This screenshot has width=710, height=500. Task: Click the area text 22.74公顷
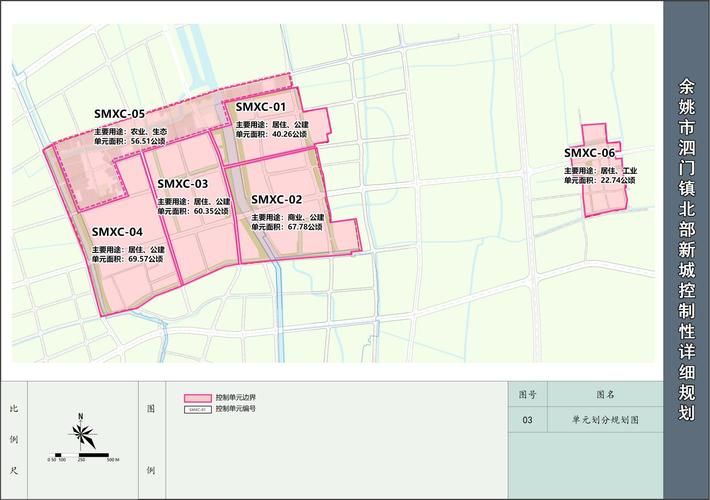pos(618,180)
